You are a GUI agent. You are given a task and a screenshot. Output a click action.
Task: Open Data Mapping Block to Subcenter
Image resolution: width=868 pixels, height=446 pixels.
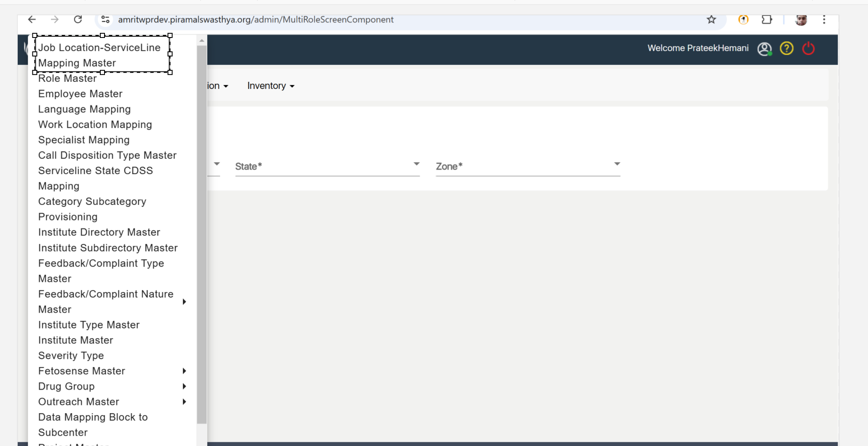tap(93, 425)
